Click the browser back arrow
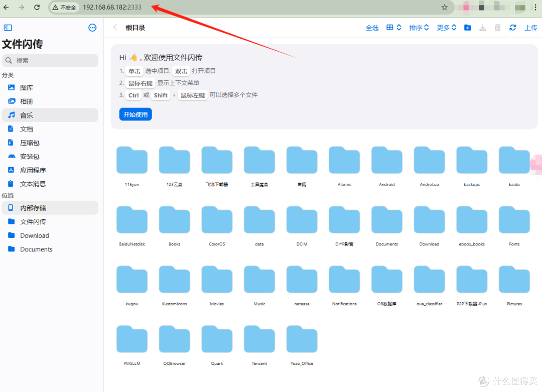The image size is (542, 392). (x=6, y=7)
